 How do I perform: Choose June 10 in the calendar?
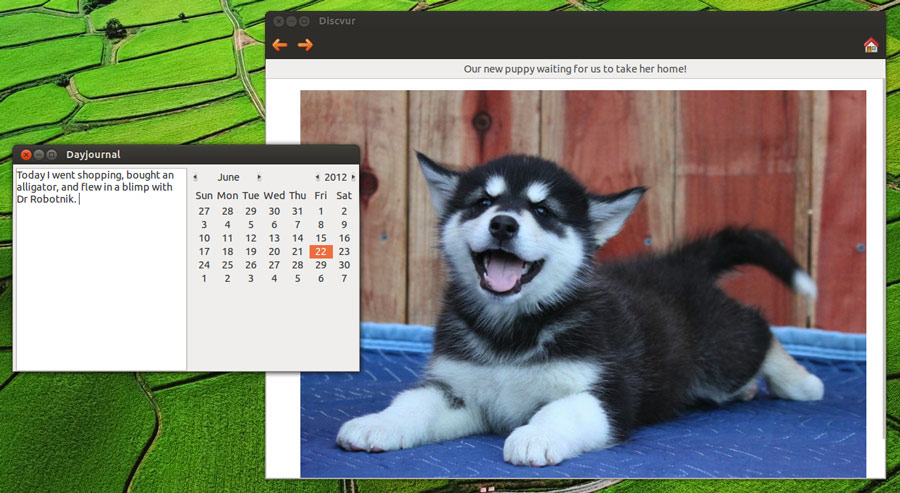(x=204, y=238)
